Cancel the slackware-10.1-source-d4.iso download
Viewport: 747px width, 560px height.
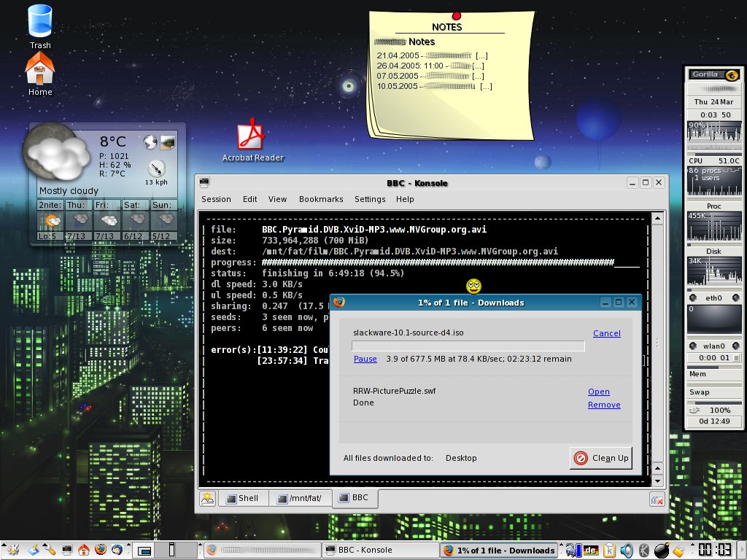[x=606, y=333]
